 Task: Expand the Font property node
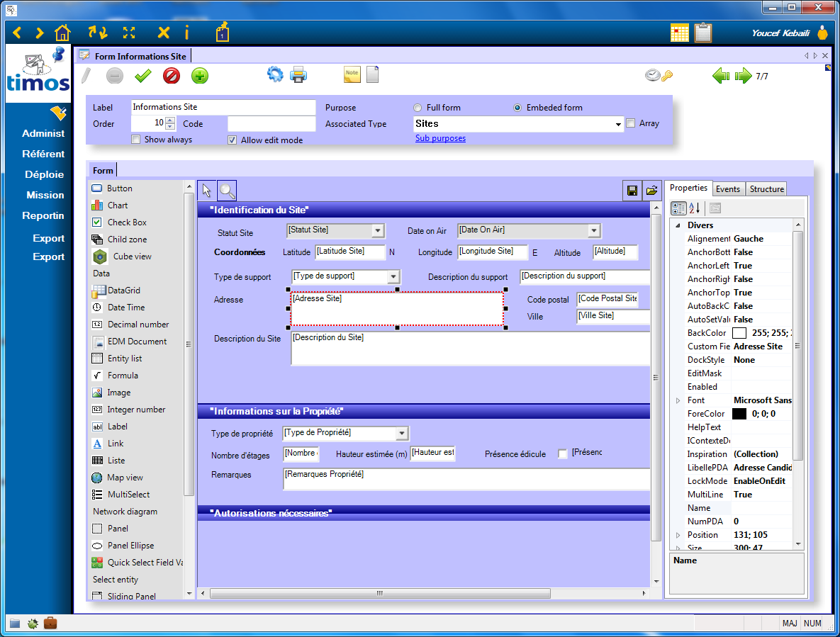tap(678, 400)
